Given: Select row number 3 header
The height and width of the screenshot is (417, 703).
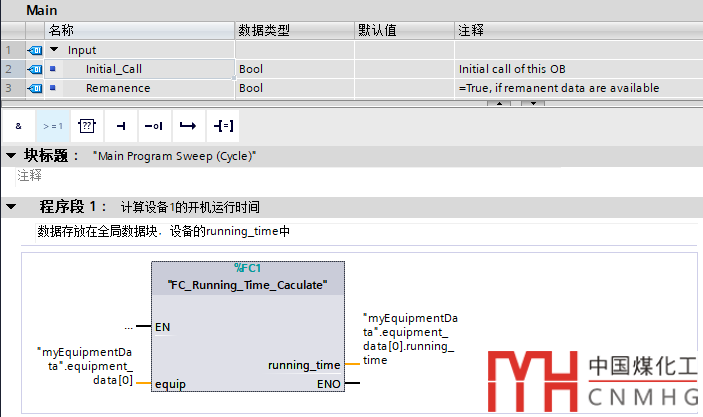Looking at the screenshot, I should tap(13, 88).
